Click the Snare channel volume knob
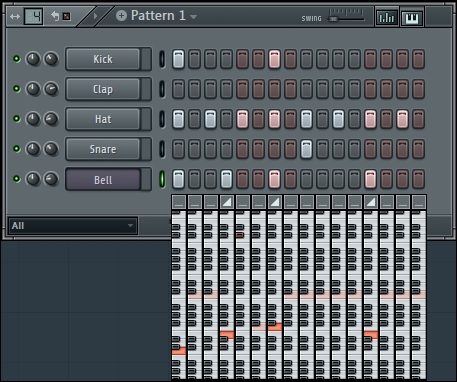This screenshot has width=457, height=382. click(51, 149)
